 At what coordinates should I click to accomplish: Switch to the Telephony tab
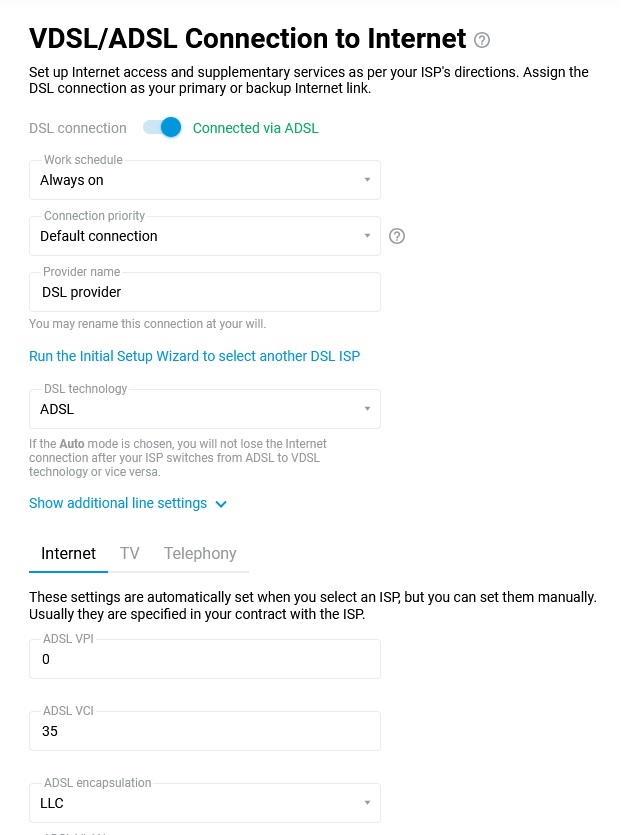click(x=200, y=553)
